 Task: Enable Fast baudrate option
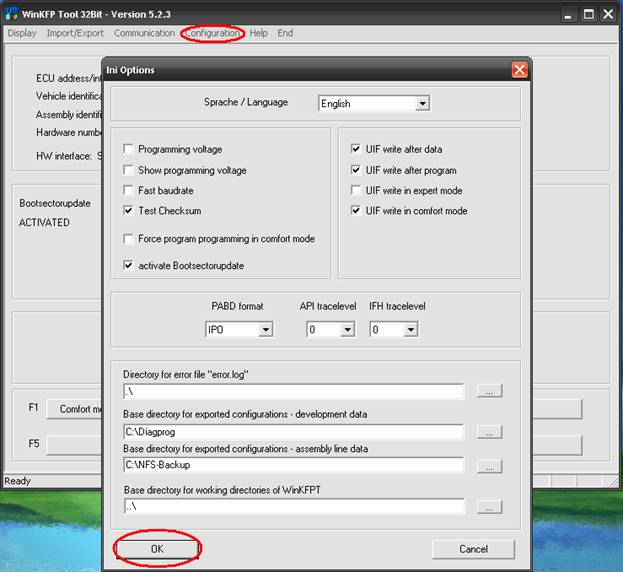pos(128,190)
